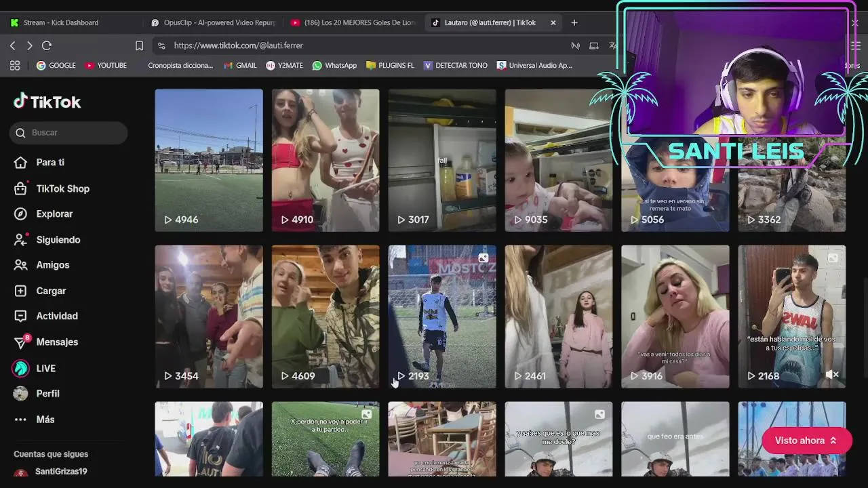Click the TikTok URL address bar
This screenshot has height=488, width=868.
(x=239, y=45)
